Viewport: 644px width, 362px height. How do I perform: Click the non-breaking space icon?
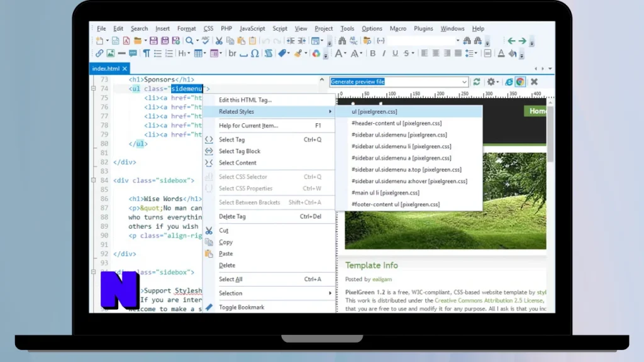tap(243, 54)
